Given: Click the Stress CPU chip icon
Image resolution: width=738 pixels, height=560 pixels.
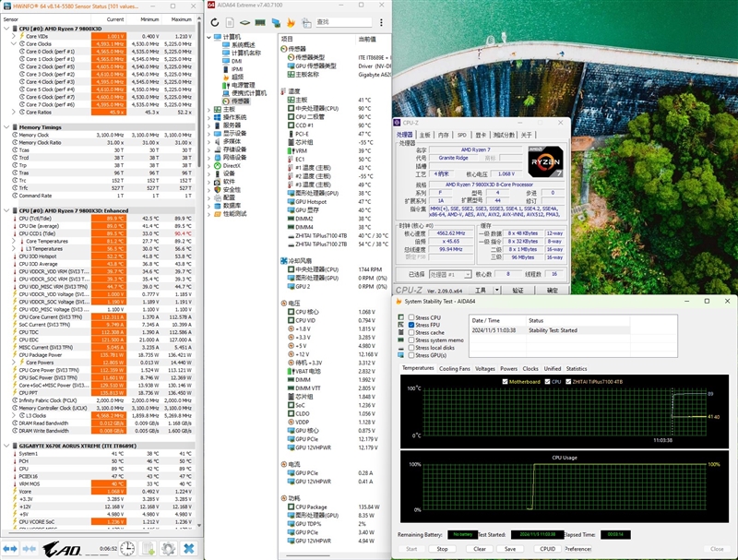Looking at the screenshot, I should pos(401,317).
